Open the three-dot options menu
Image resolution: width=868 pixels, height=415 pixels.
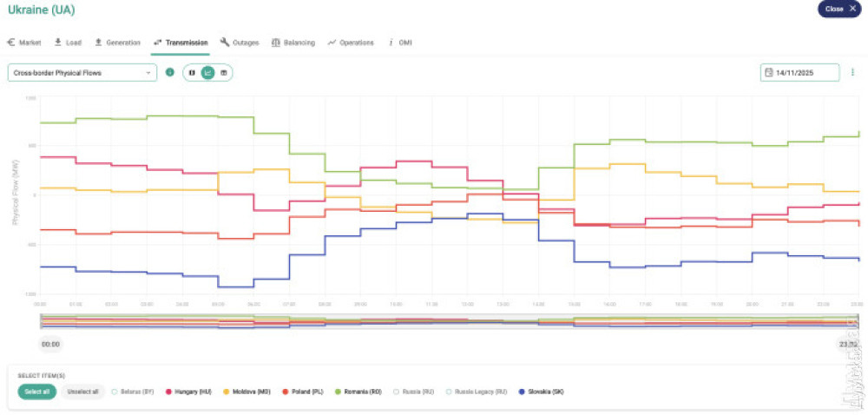click(852, 73)
